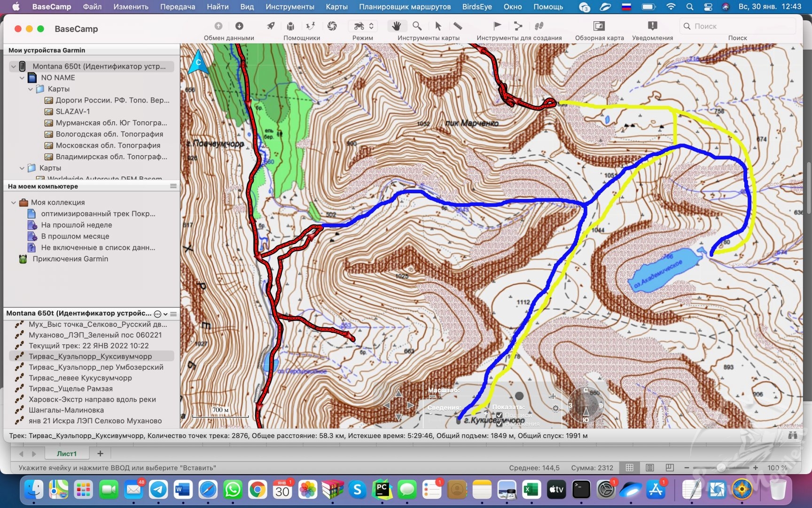Collapse the 'Моя коллекция' node

coord(13,202)
